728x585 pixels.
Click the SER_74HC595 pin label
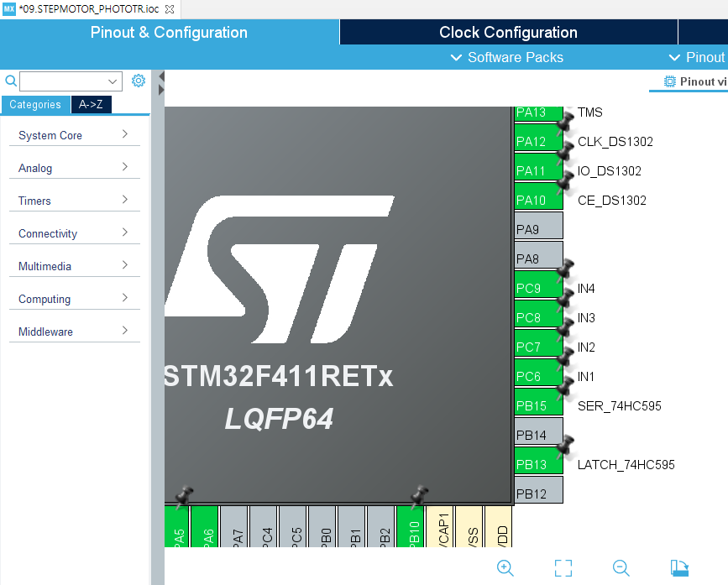(x=620, y=406)
